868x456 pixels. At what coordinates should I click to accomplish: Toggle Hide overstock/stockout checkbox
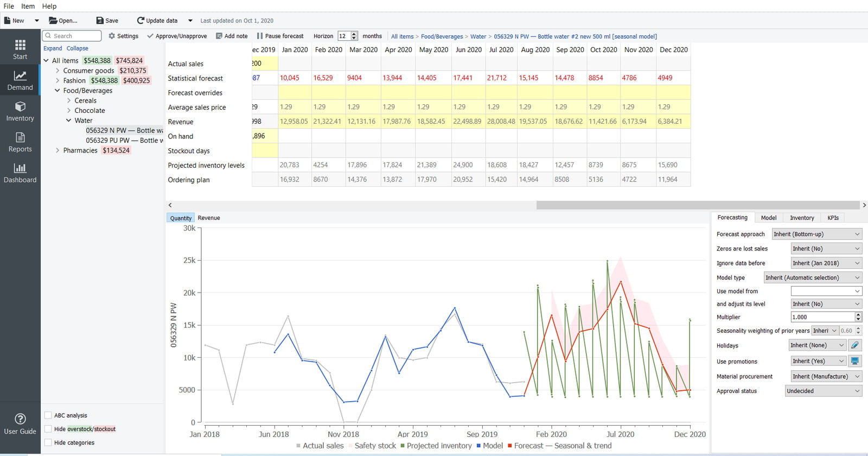point(48,429)
